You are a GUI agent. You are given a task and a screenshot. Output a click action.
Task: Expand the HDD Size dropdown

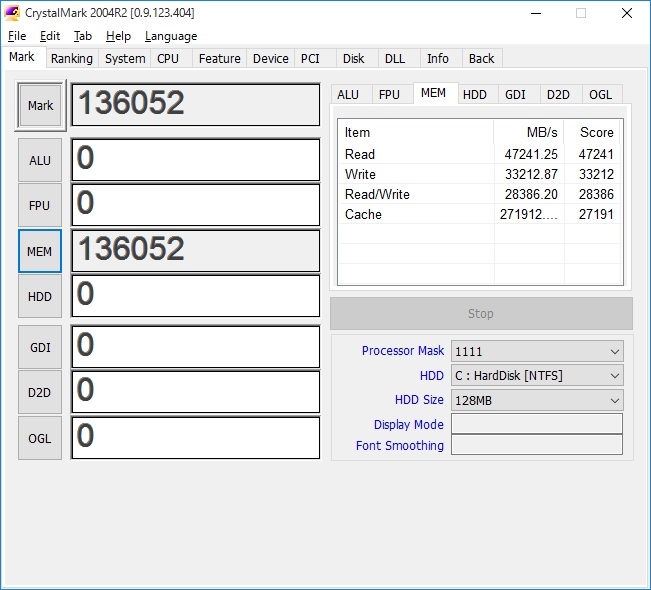pyautogui.click(x=536, y=400)
